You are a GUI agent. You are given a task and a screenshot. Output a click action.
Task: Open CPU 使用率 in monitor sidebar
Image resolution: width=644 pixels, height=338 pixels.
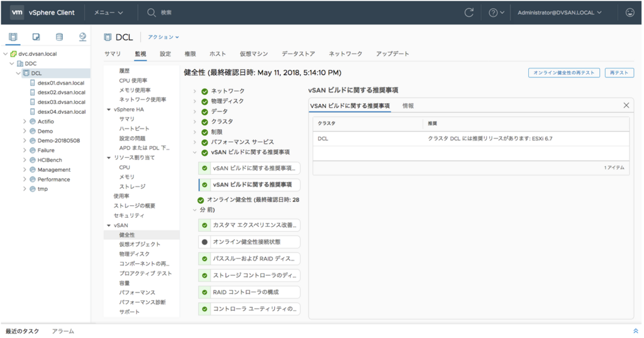(x=133, y=81)
